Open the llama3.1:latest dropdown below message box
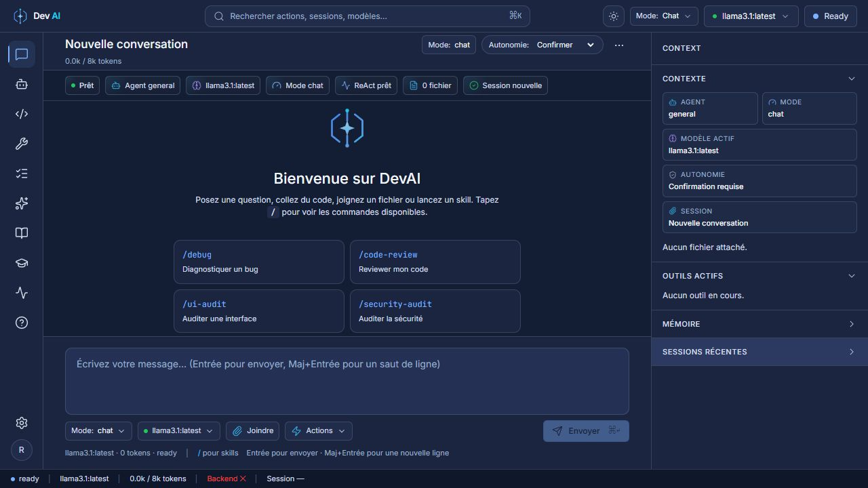 (179, 430)
